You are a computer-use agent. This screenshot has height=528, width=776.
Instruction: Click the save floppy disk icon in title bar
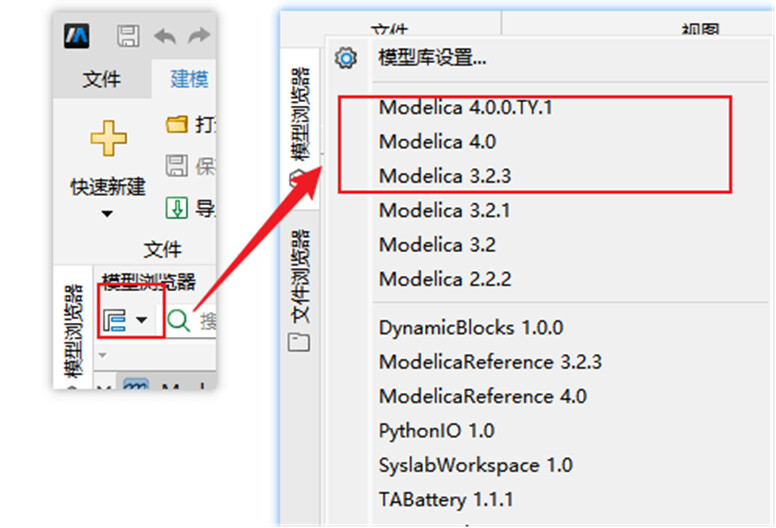pos(128,36)
